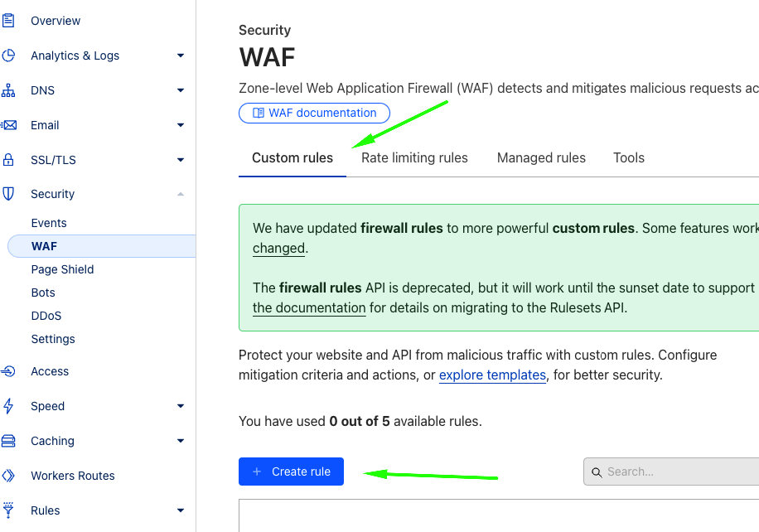Click the SSL/TLS padlock icon

coord(8,160)
